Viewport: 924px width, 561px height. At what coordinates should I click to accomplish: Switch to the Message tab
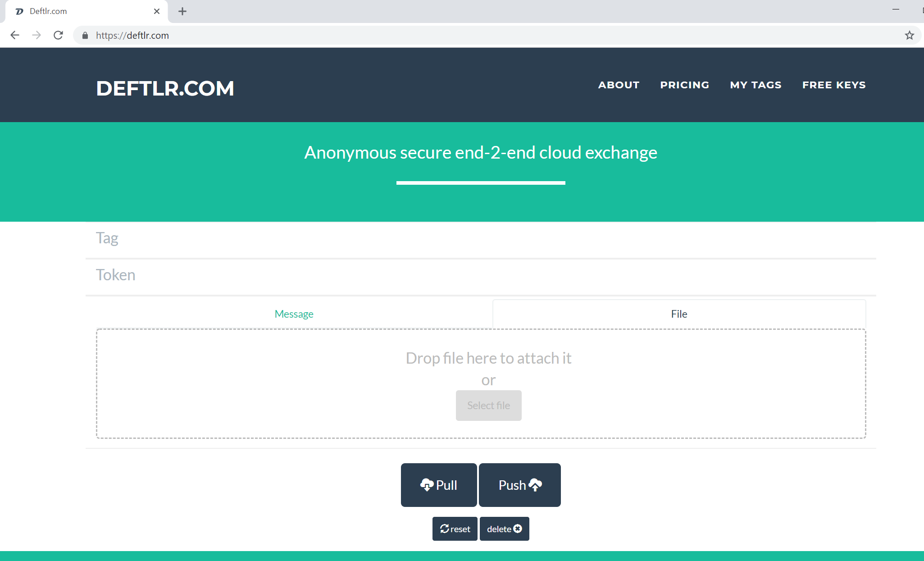click(x=294, y=314)
